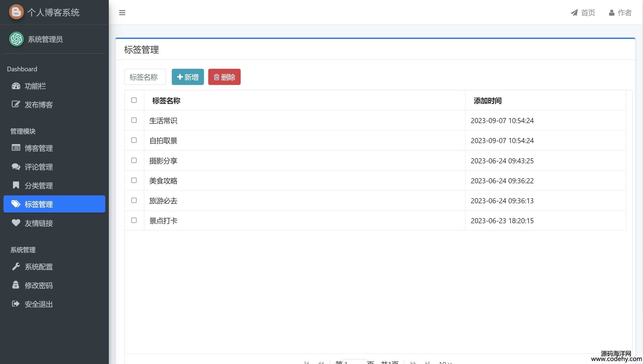Tick the checkbox beside 景点打卡
This screenshot has width=643, height=364.
134,220
